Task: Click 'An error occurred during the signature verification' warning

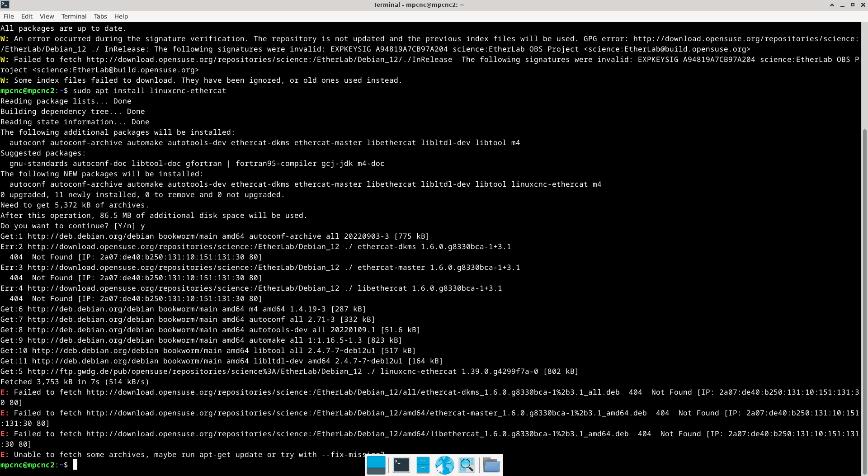Action: [429, 44]
